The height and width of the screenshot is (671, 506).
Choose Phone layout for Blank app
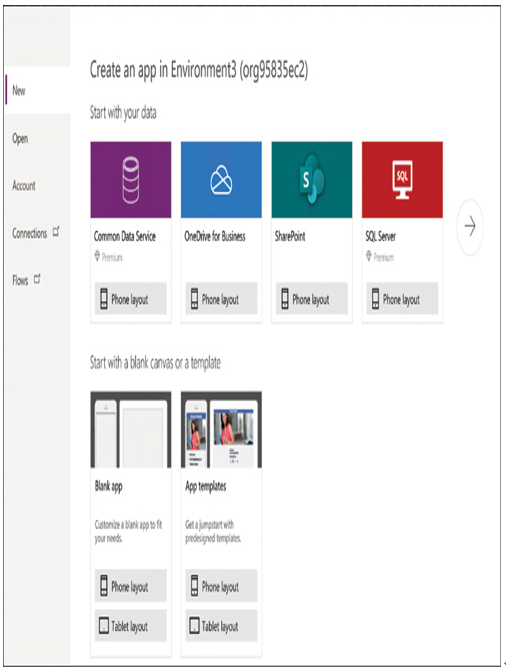(x=131, y=586)
